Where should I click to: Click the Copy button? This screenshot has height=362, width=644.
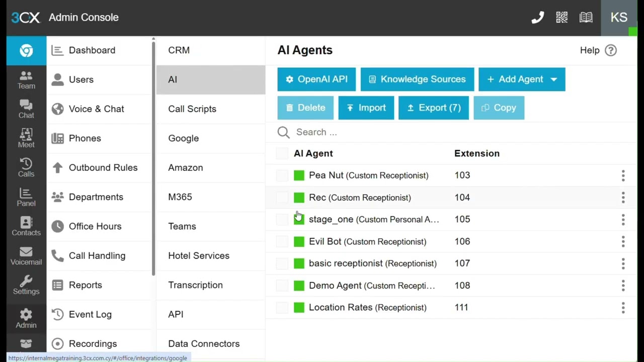click(499, 108)
